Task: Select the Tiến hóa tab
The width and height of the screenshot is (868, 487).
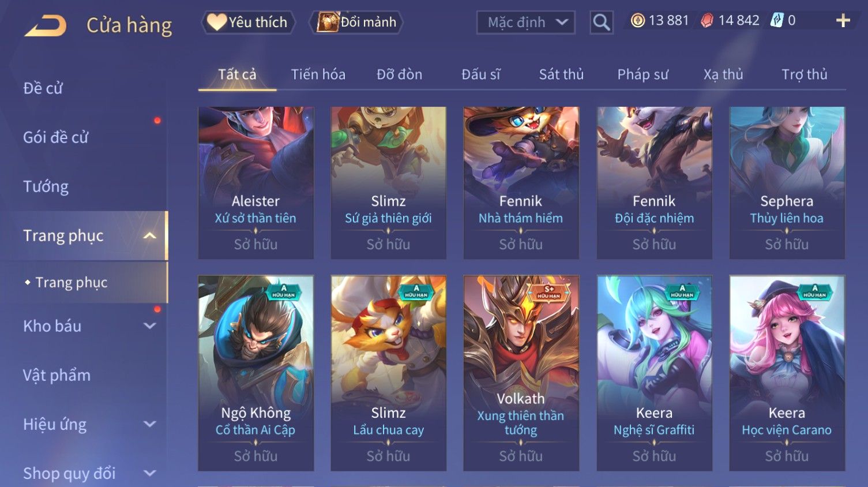Action: (x=318, y=74)
